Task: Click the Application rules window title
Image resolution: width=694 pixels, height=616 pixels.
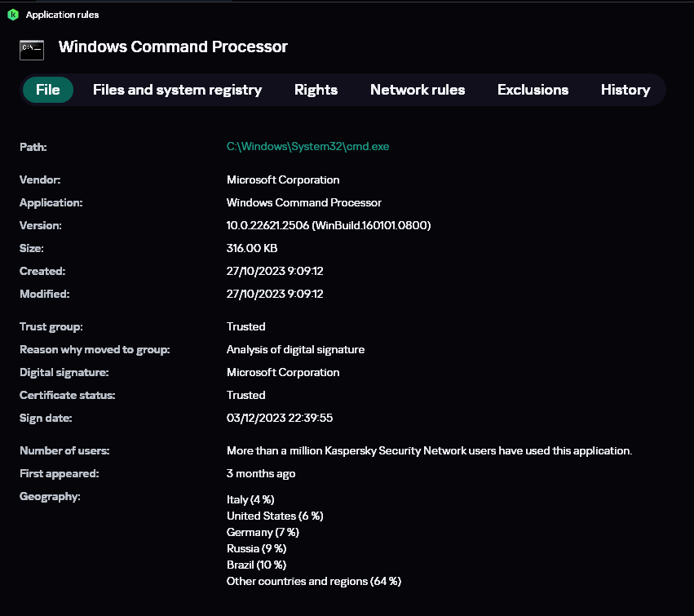Action: tap(63, 15)
